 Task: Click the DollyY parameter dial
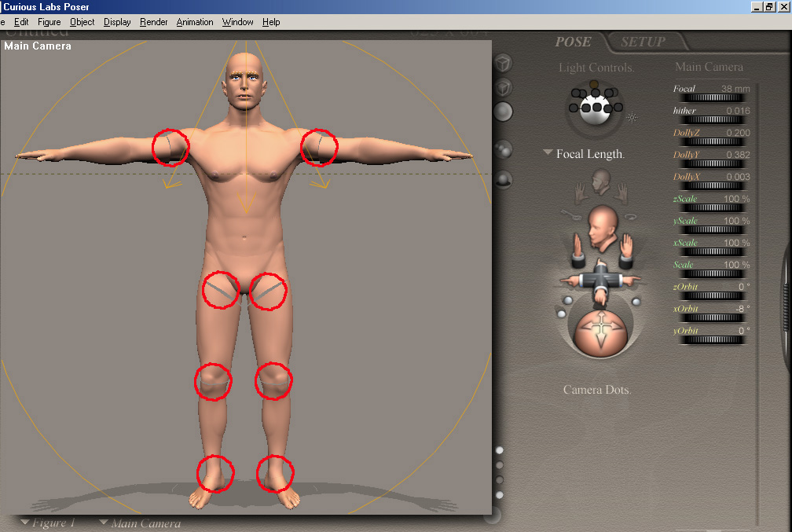[x=711, y=164]
